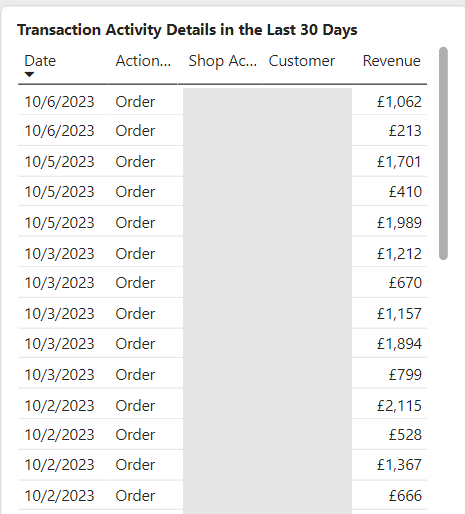Sort by the Shop Ac... column header
The height and width of the screenshot is (514, 465).
pos(223,61)
